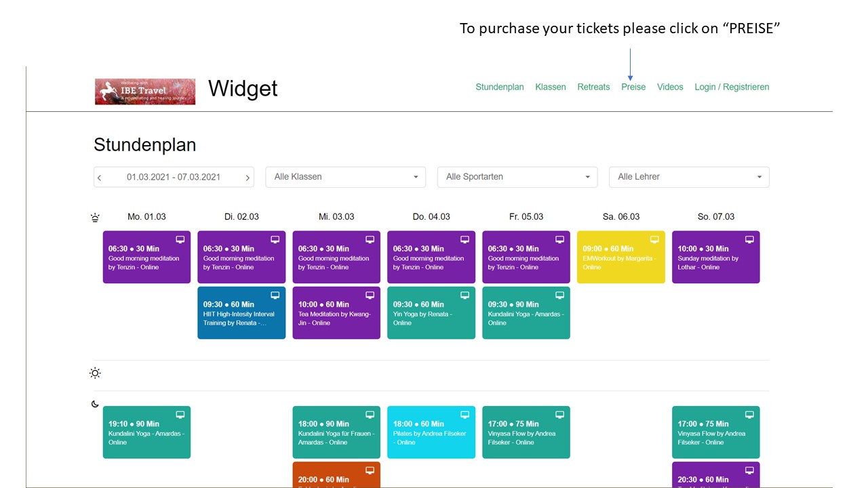Click monitor icon on Sunday Vinyasa Flow card
868x488 pixels.
coord(750,415)
